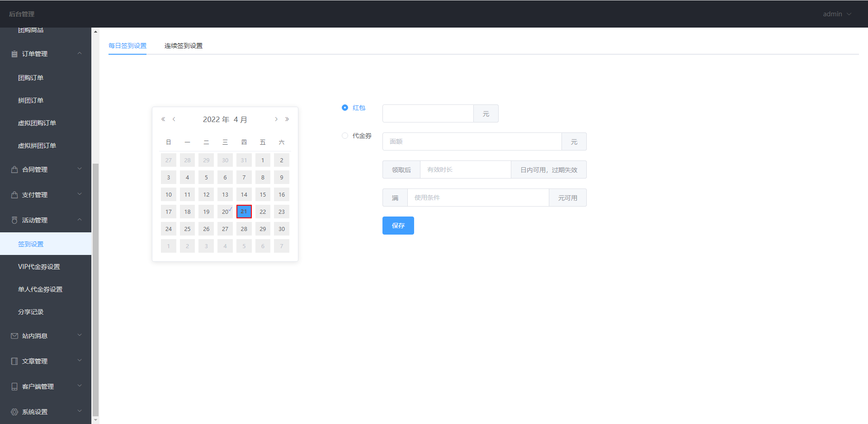This screenshot has height=424, width=868.
Task: Open the admin user dropdown
Action: pos(837,14)
